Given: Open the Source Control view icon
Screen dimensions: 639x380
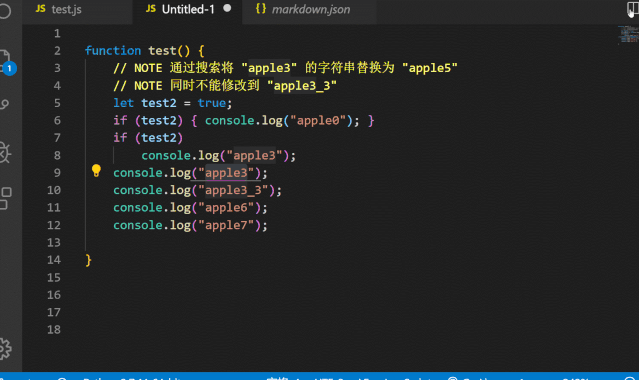Looking at the screenshot, I should click(x=5, y=104).
